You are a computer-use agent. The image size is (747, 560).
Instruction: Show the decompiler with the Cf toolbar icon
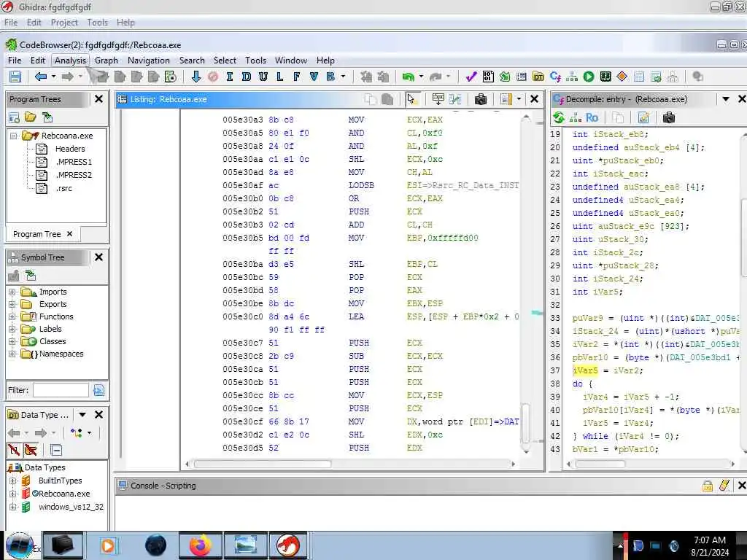[x=555, y=77]
